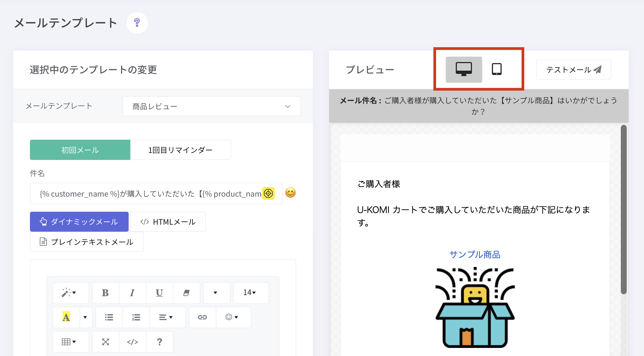
Task: Open emoji picker next to subject field
Action: [x=290, y=193]
